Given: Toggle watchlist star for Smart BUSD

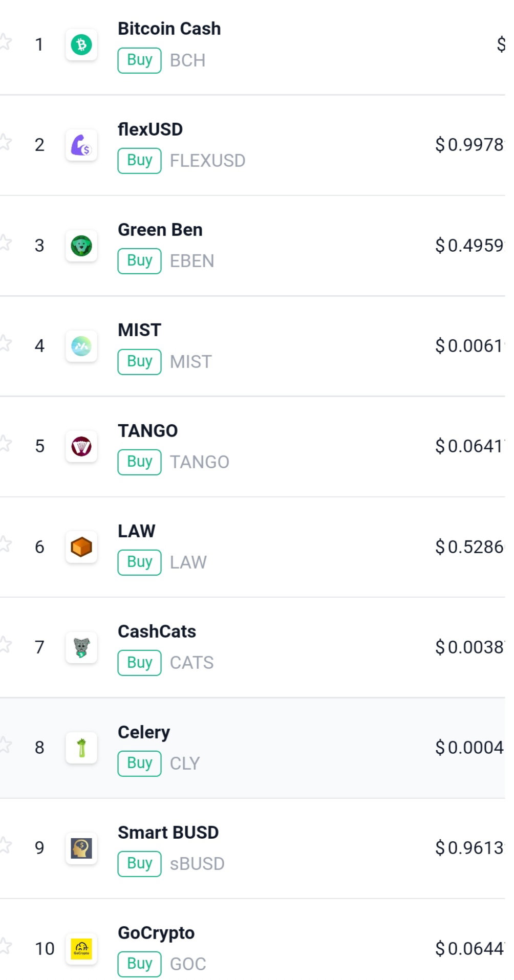Looking at the screenshot, I should point(5,845).
